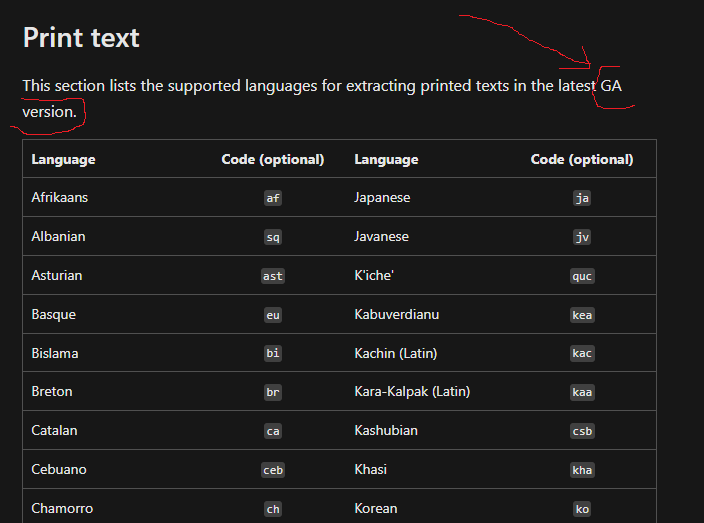Click the 'Kashubian' language cell

[x=386, y=430]
